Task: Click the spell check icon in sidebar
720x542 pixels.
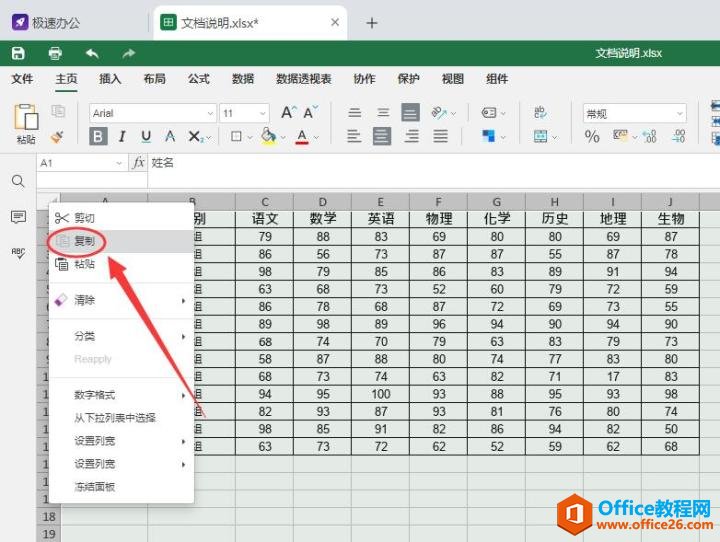Action: coord(18,253)
